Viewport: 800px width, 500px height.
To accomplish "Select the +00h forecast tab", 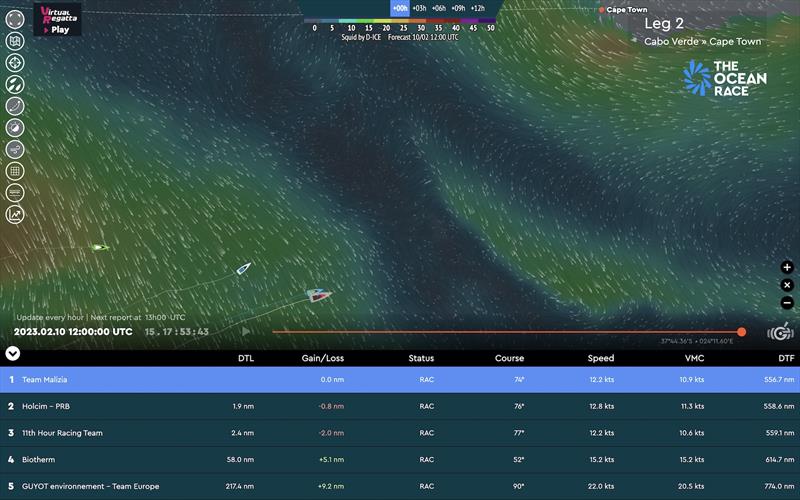I will click(x=400, y=8).
